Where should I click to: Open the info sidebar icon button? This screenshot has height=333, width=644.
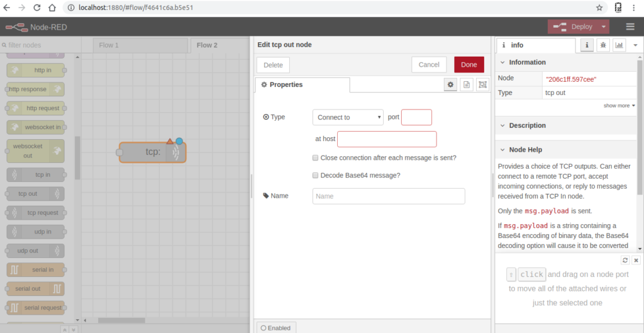pos(587,45)
